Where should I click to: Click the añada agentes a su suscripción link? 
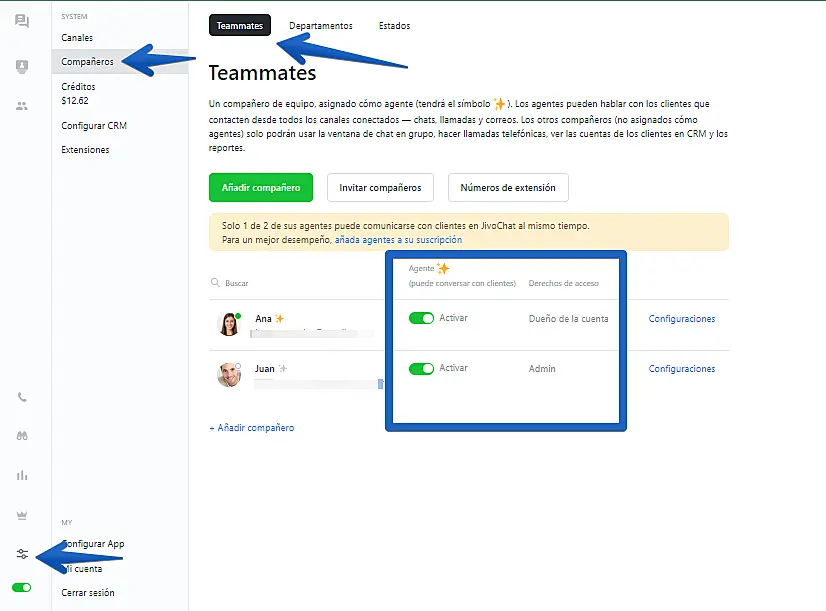point(398,240)
